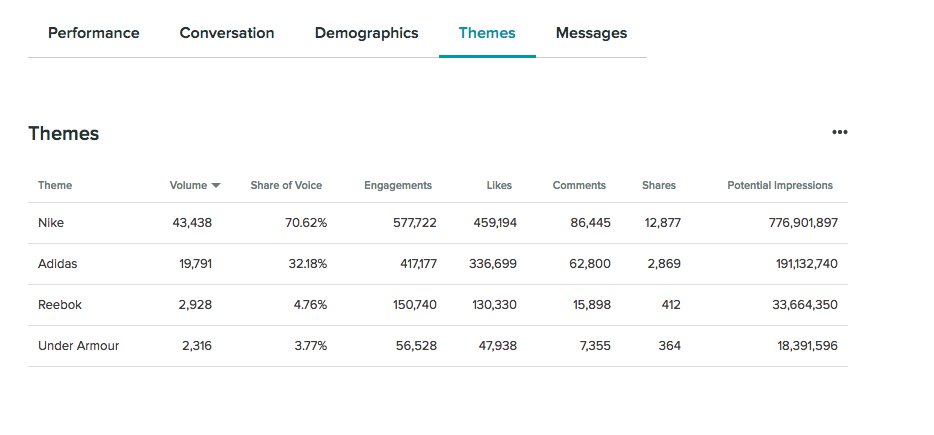Screen dimensions: 934x435
Task: Switch to the Performance tab
Action: click(94, 33)
